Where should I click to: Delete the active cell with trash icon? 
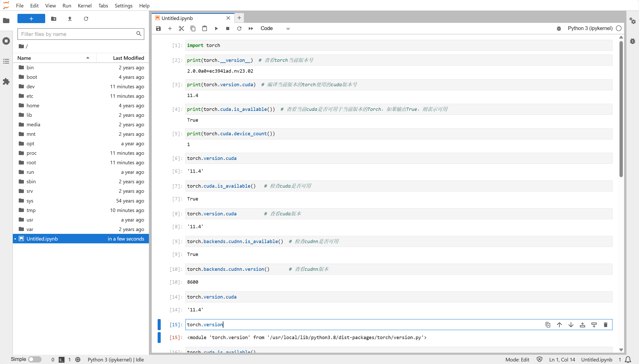point(606,325)
